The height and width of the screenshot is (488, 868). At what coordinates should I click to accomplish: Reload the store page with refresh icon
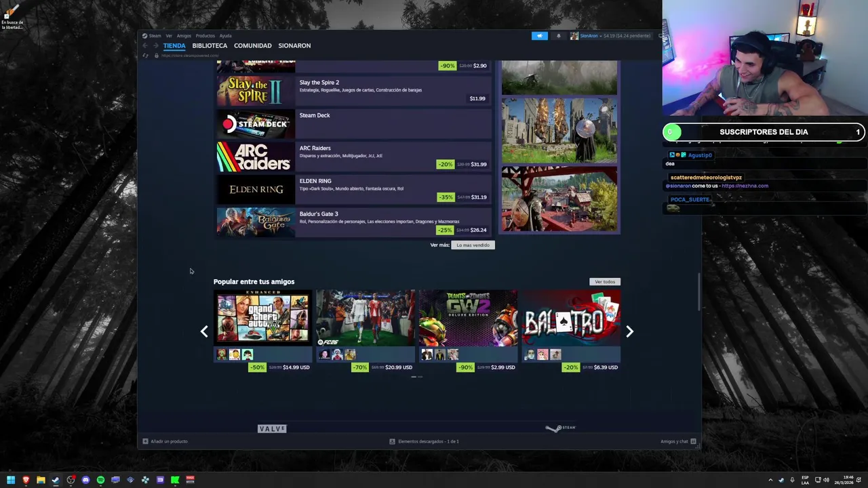point(145,56)
